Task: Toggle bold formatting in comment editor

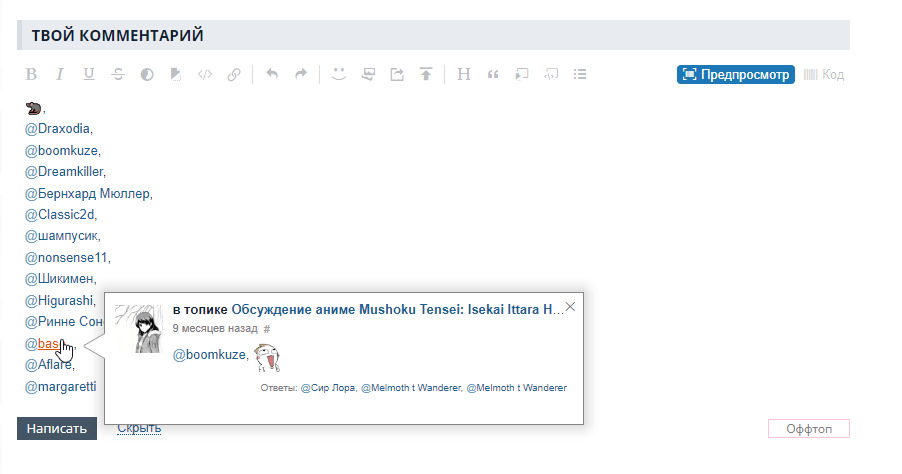Action: (31, 74)
